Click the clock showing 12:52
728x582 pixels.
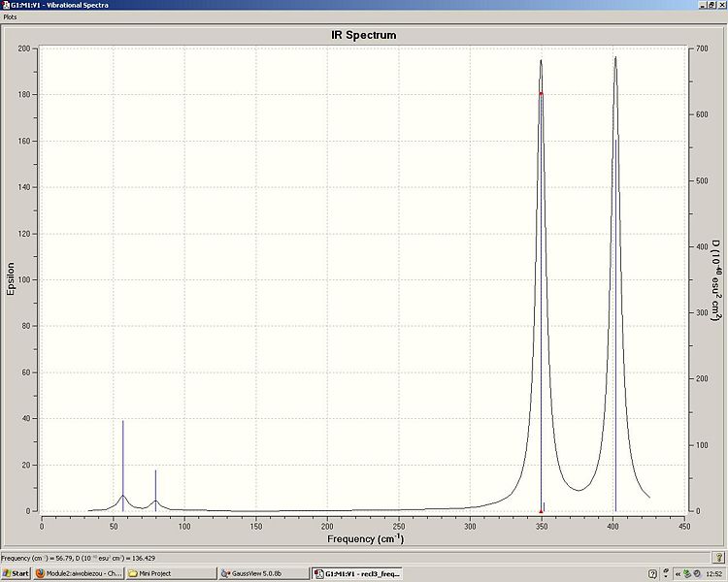tap(714, 574)
